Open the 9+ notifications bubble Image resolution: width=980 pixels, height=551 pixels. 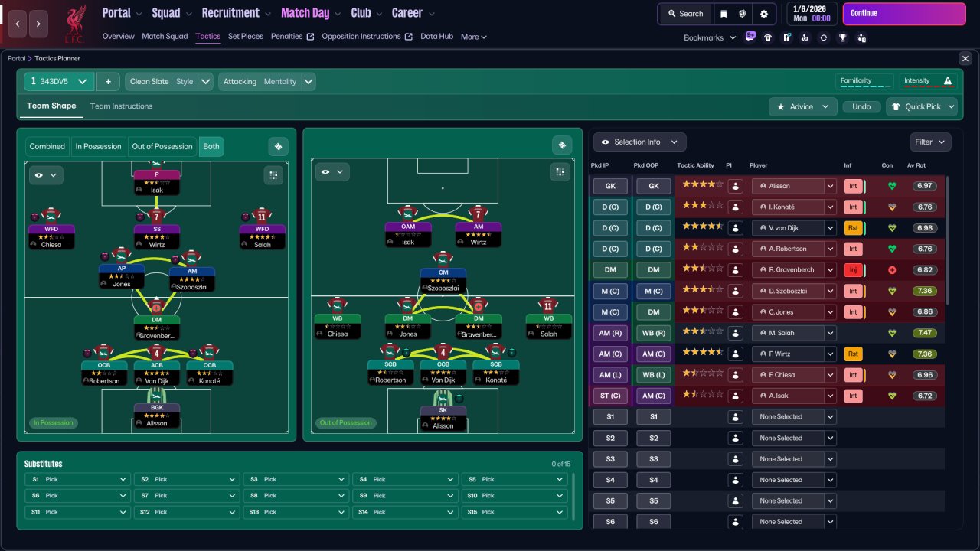(750, 36)
